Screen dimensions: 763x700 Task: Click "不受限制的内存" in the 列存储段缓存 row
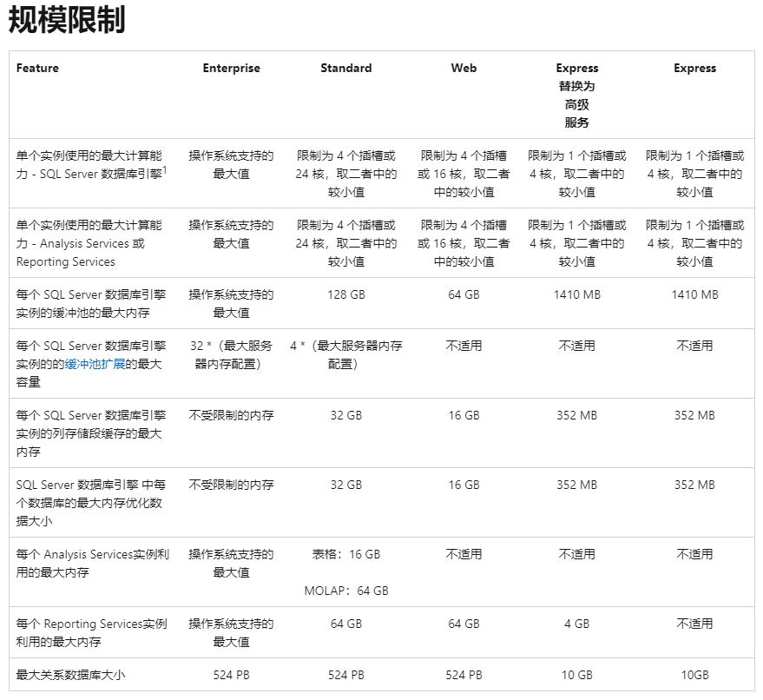[x=231, y=416]
